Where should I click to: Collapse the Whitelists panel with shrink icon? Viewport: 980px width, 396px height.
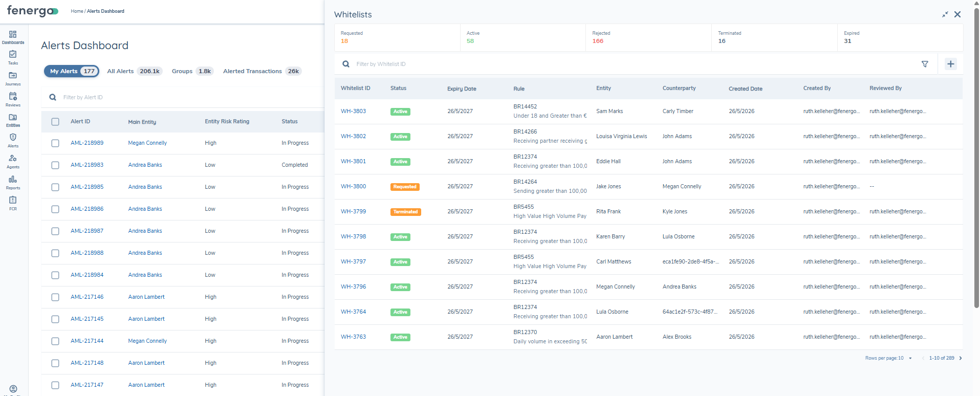945,14
